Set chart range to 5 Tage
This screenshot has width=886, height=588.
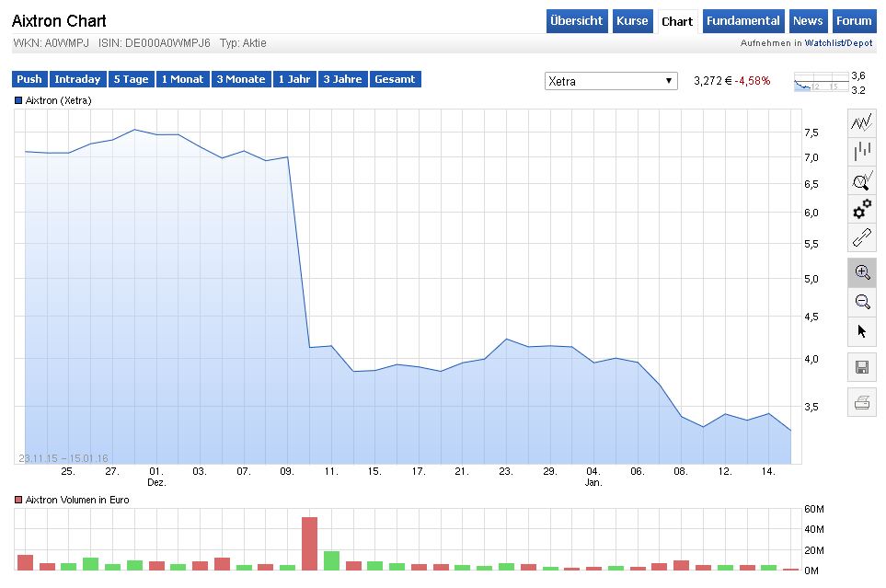coord(131,79)
